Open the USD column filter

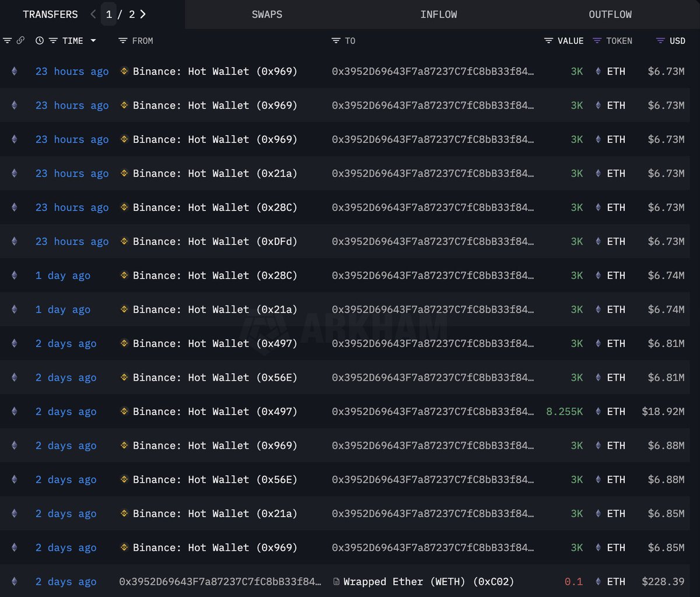click(x=660, y=41)
